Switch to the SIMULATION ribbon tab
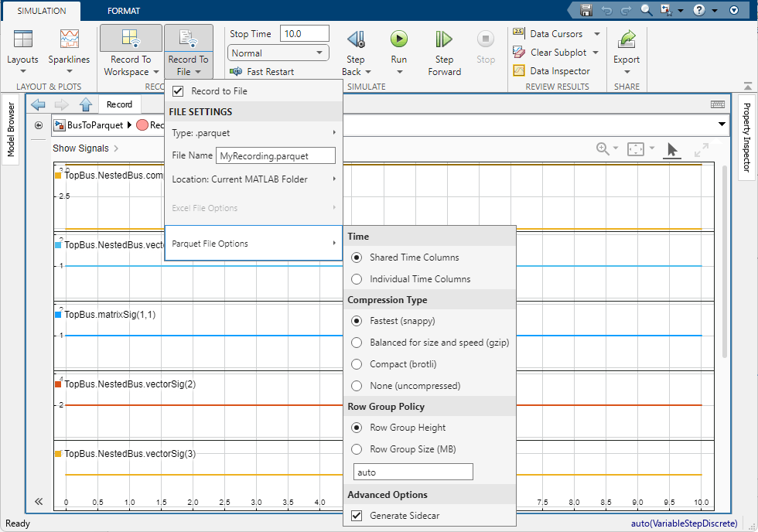 click(x=42, y=11)
